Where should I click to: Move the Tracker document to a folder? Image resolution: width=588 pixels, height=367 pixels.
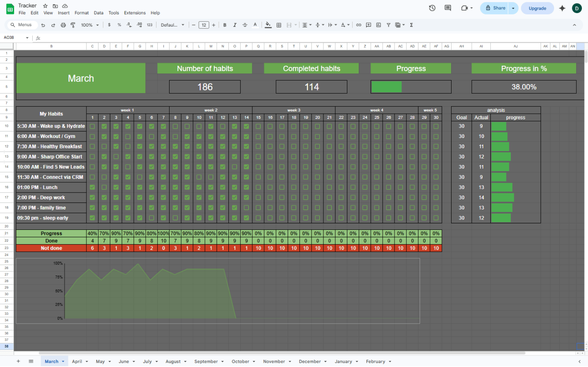pyautogui.click(x=55, y=6)
